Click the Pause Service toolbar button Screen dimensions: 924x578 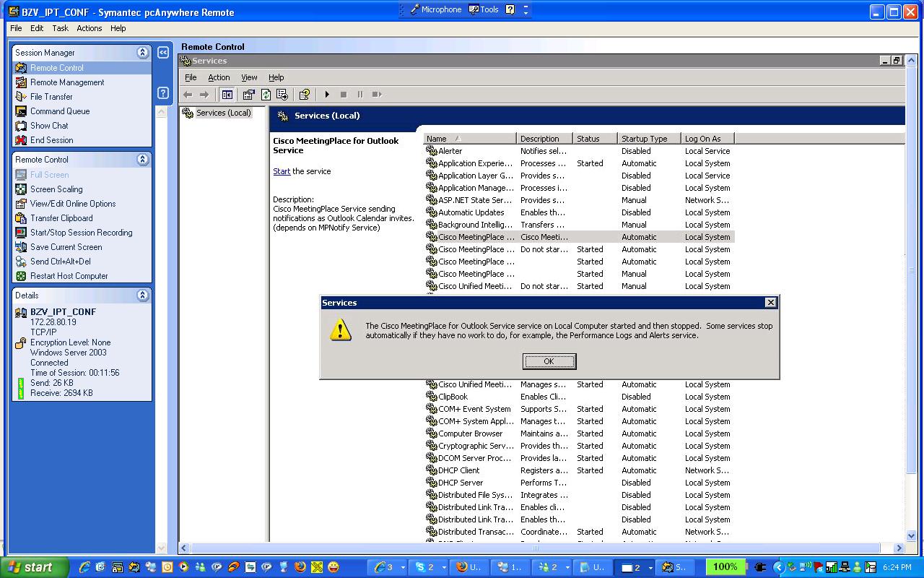coord(360,95)
